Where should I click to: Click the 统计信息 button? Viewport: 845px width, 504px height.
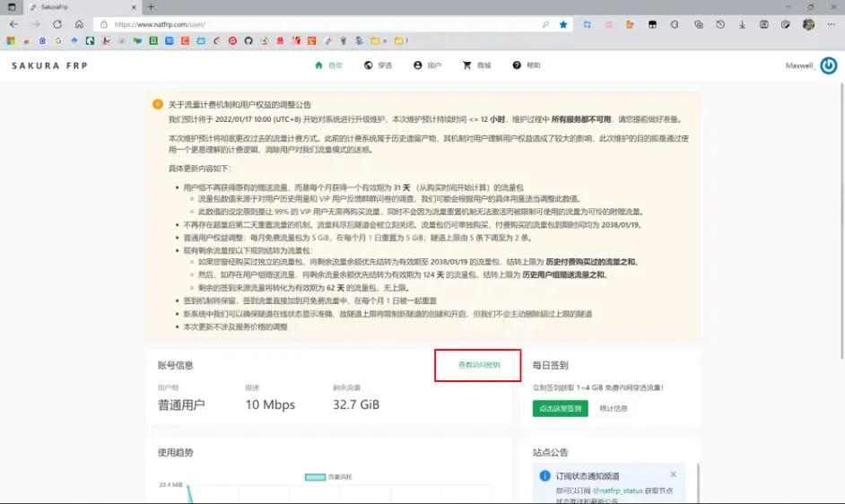pyautogui.click(x=613, y=408)
